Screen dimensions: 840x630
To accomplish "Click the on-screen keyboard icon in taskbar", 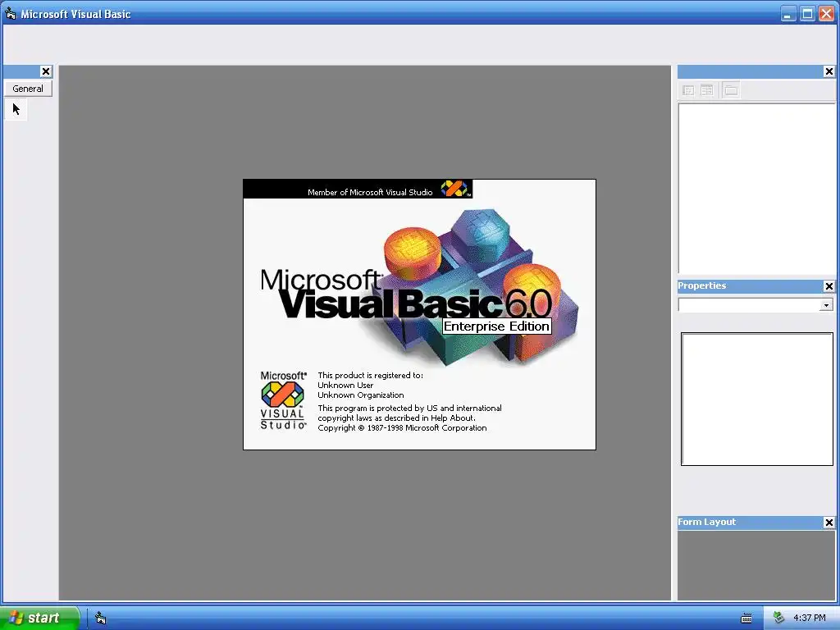I will point(746,619).
